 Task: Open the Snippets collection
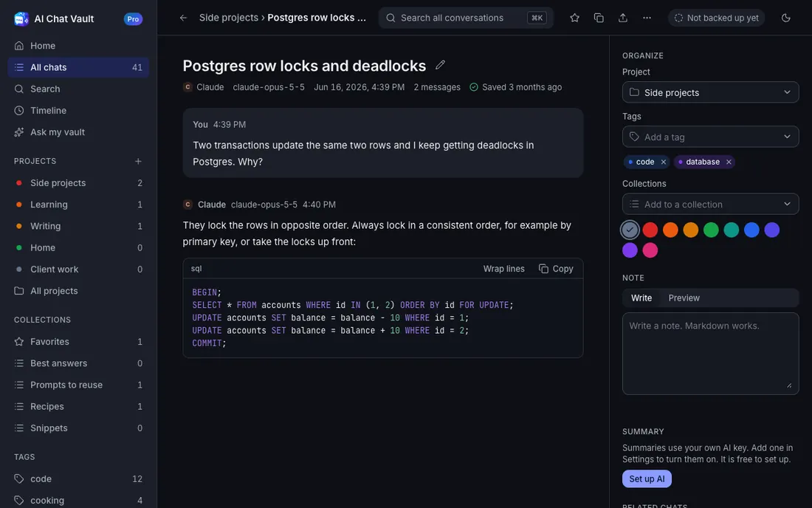click(78, 428)
